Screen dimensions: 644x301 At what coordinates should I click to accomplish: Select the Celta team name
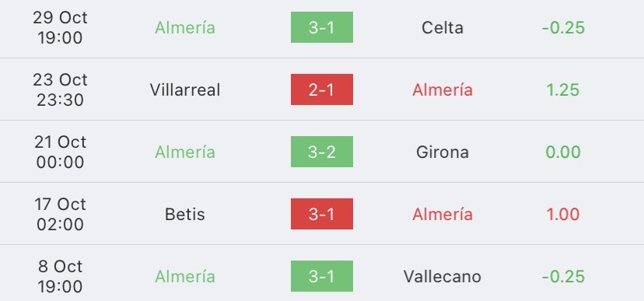click(443, 27)
